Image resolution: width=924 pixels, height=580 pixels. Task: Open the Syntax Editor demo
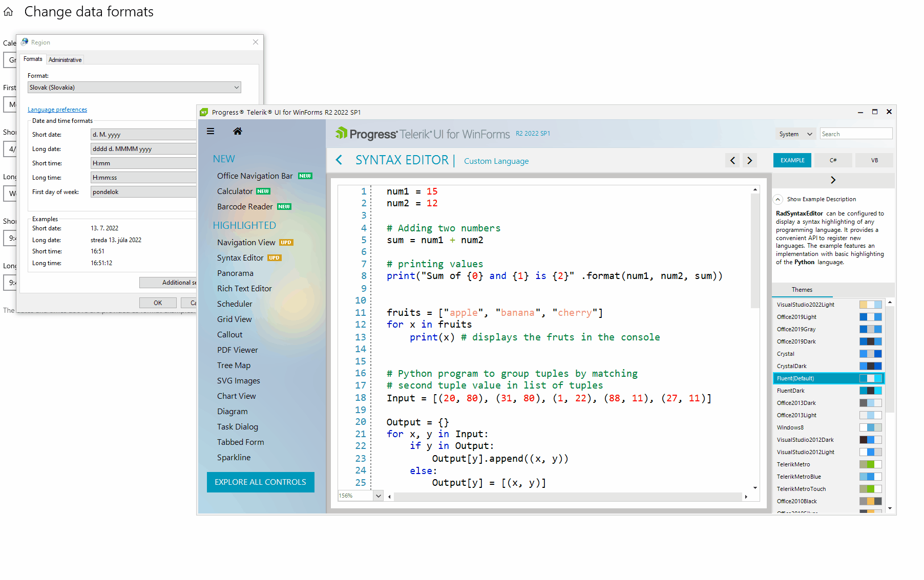coord(240,258)
